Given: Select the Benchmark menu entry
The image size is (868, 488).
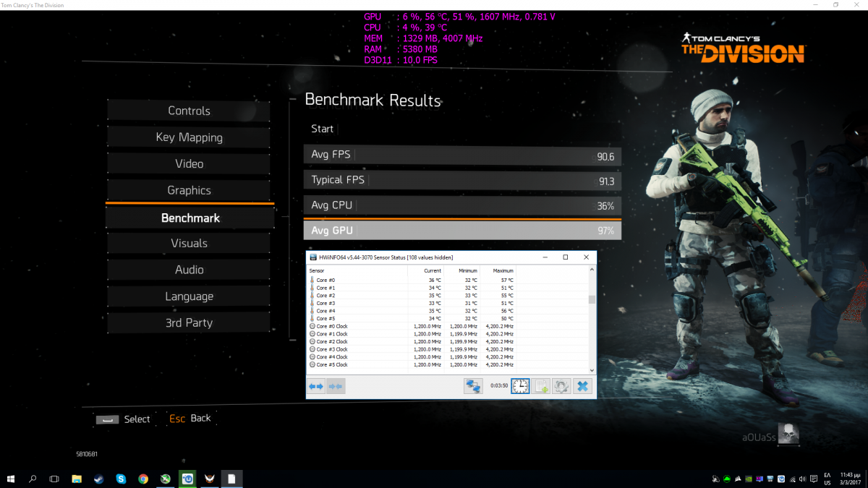Looking at the screenshot, I should pos(190,218).
